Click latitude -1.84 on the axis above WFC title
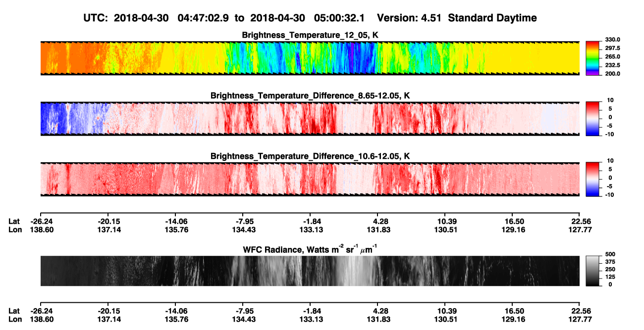 [310, 221]
